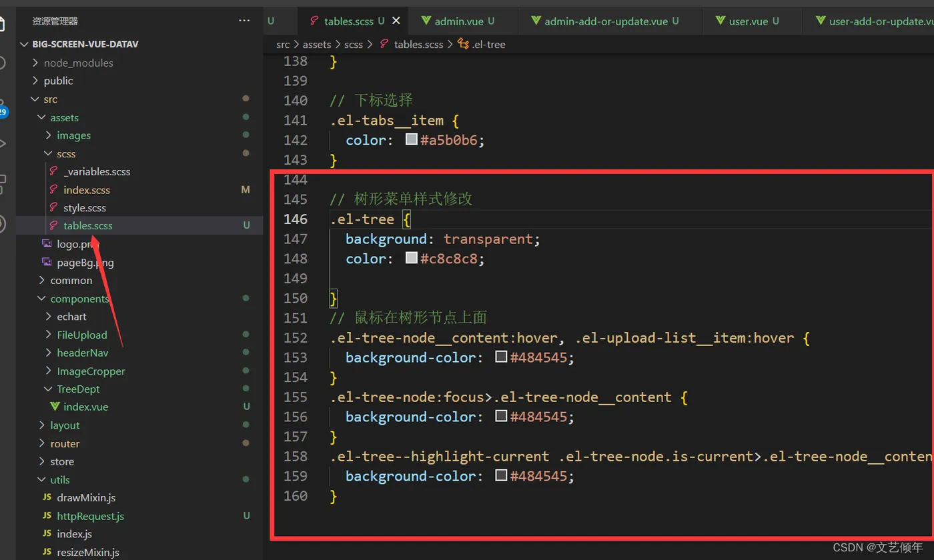The height and width of the screenshot is (560, 934).
Task: Click the 资源管理器 panel title
Action: (55, 21)
